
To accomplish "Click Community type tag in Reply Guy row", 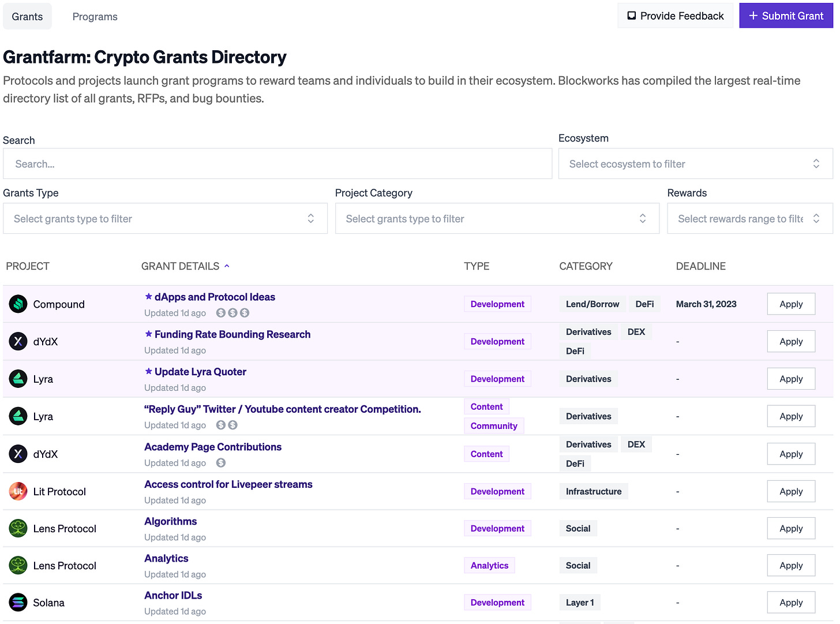I will pos(494,426).
